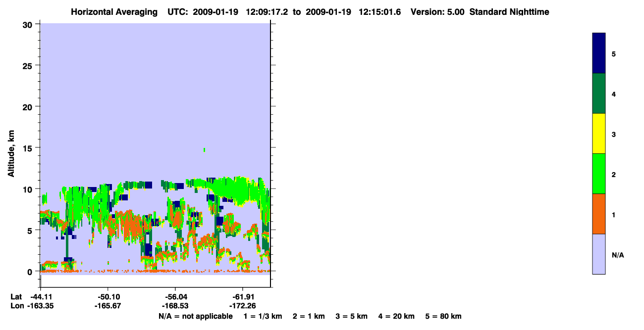Screen dimensions: 644x330
Task: Click the y-axis tick label 25
Action: click(28, 65)
